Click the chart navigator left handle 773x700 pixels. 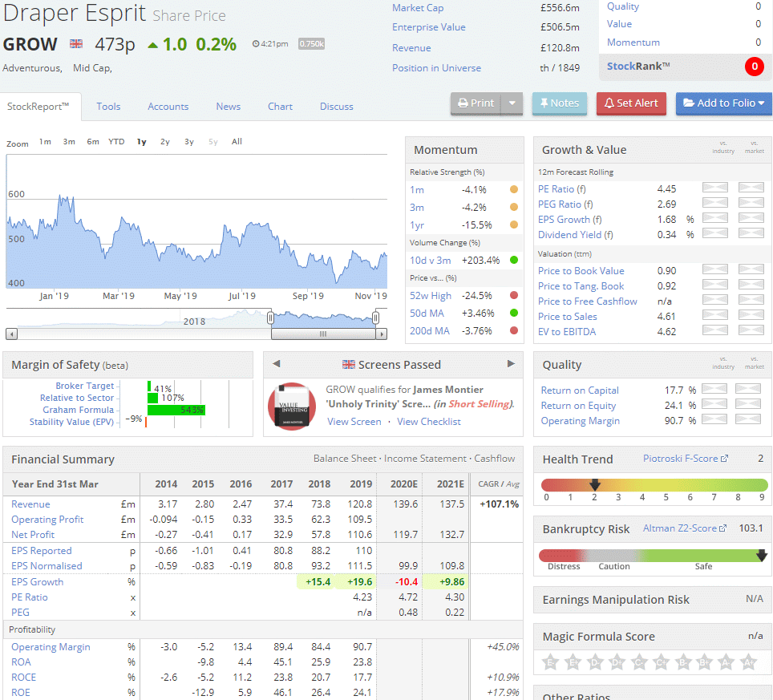pos(270,318)
